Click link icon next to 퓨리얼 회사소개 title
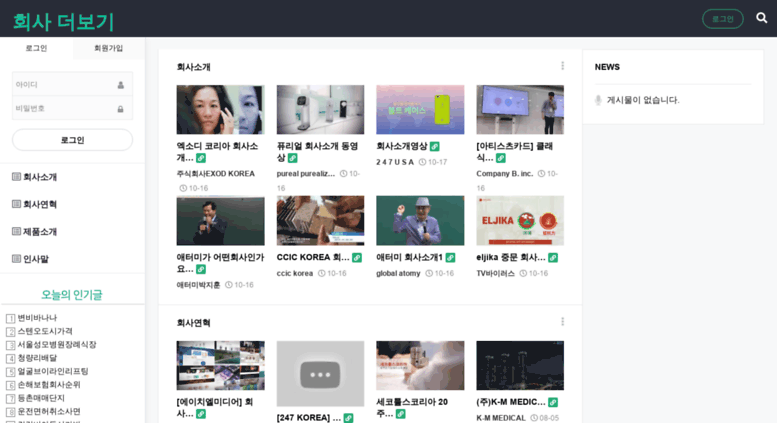Screen dimensions: 777x423 293,158
